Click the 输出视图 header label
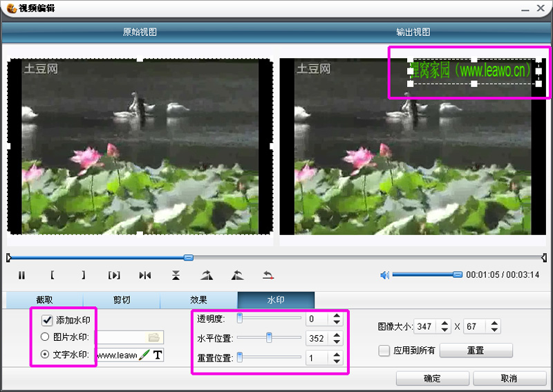This screenshot has width=553, height=392. (x=413, y=32)
